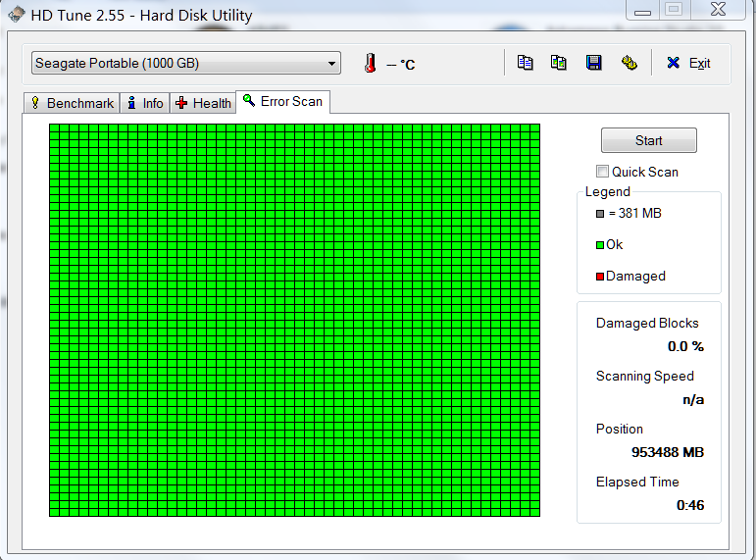
Task: Click the Scanning Speed label
Action: [644, 377]
